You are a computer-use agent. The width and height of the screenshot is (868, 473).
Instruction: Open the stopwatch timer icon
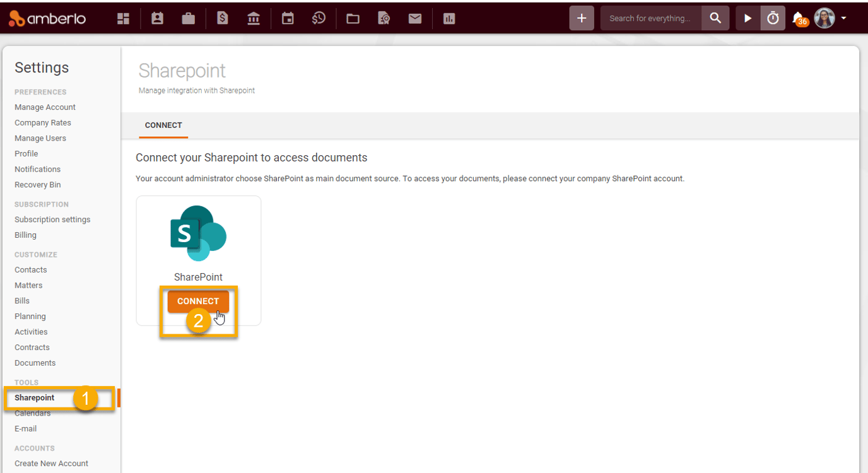772,18
